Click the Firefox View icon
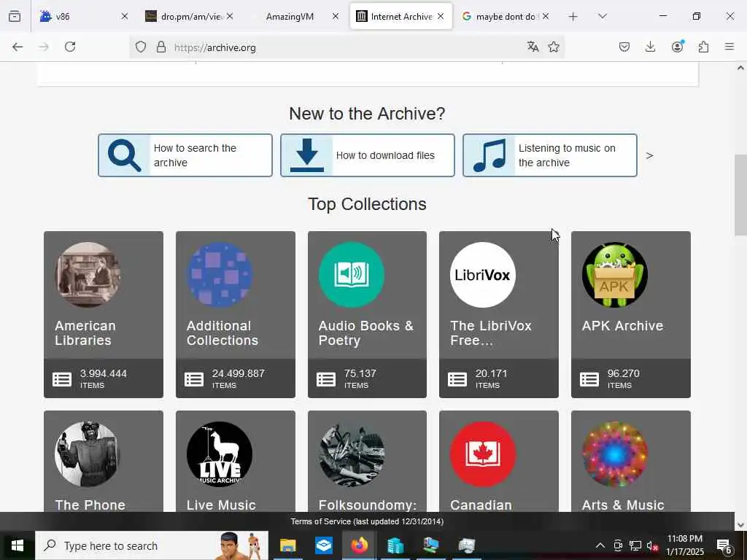 (15, 17)
